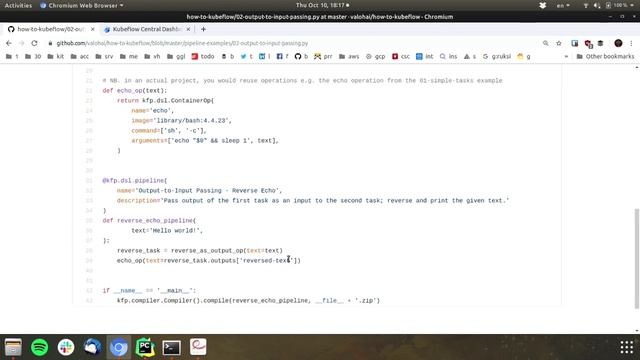Close the Kubeflow Central Dashboard tab
Screen dimensions: 640x360
coord(188,29)
